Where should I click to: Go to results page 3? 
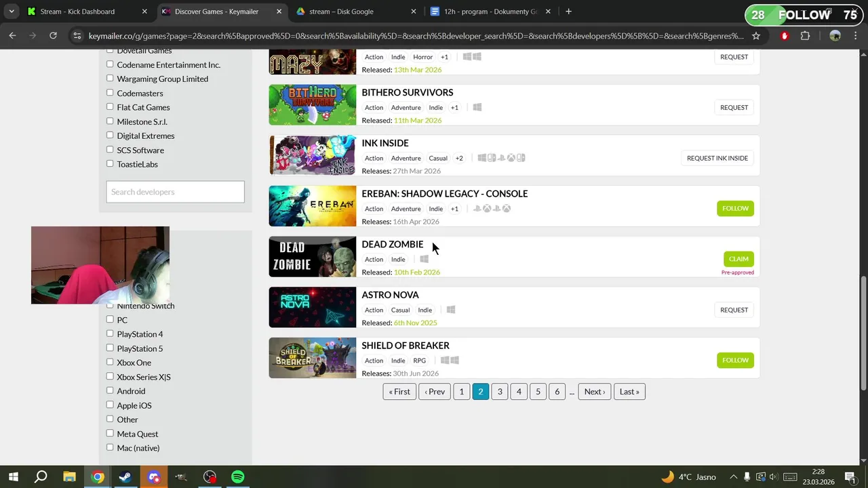(x=500, y=391)
